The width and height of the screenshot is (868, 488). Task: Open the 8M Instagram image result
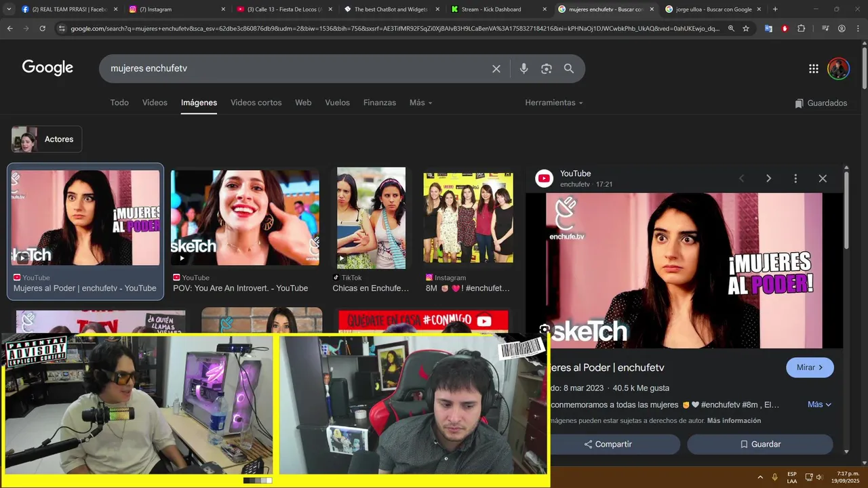(468, 218)
